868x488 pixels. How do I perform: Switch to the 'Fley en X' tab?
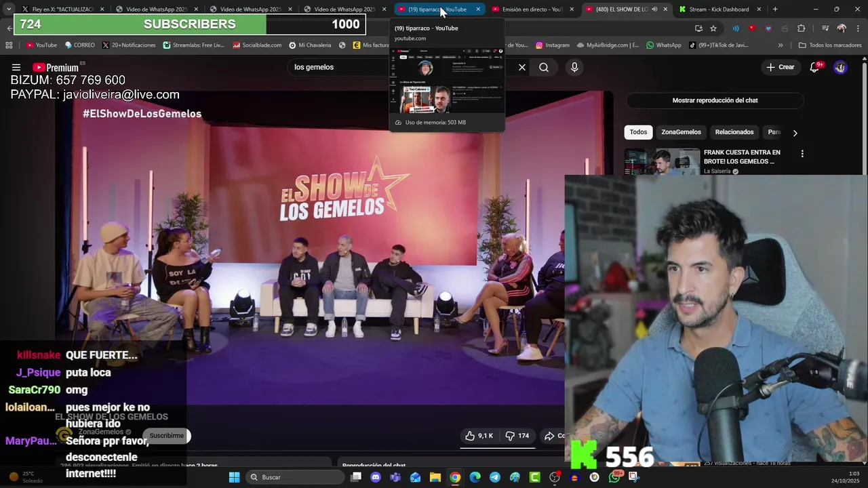pyautogui.click(x=62, y=9)
